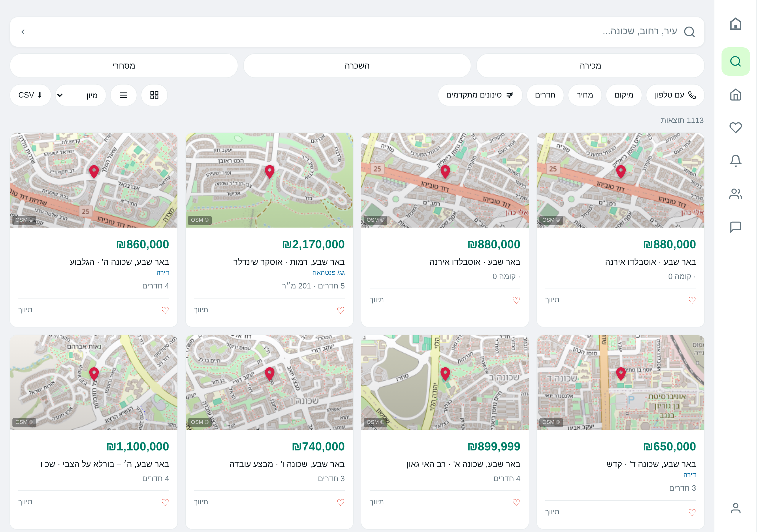Open map thumbnail of ₪740,000 listing
Screen dimensions: 757x532
(x=269, y=382)
